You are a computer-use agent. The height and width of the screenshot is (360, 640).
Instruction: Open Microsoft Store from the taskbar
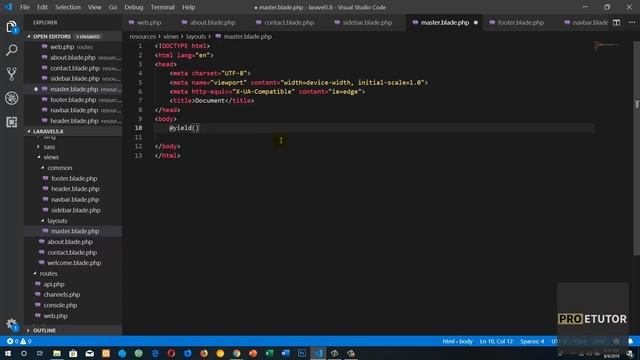(x=73, y=353)
